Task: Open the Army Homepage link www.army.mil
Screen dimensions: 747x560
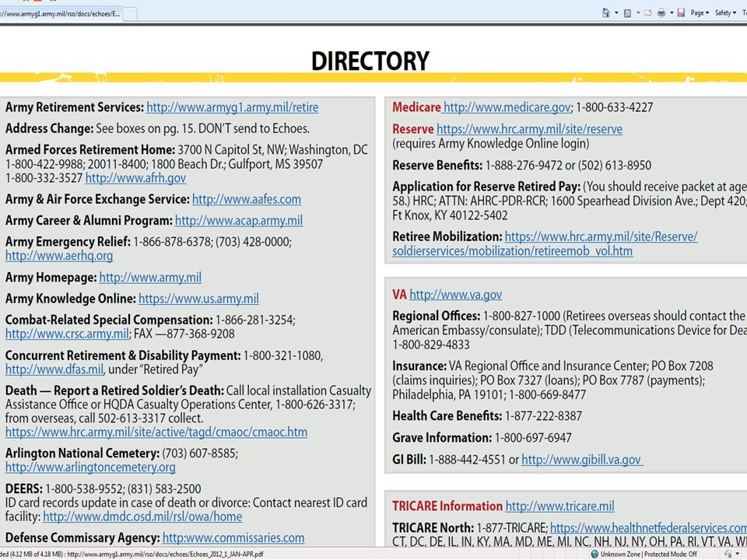Action: [150, 277]
